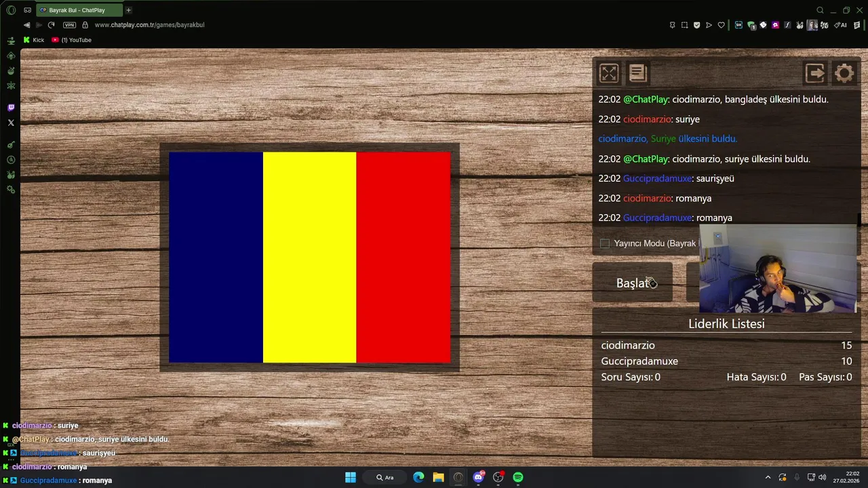Image resolution: width=868 pixels, height=488 pixels.
Task: Toggle fullscreen with the expand arrows icon
Action: [x=608, y=73]
